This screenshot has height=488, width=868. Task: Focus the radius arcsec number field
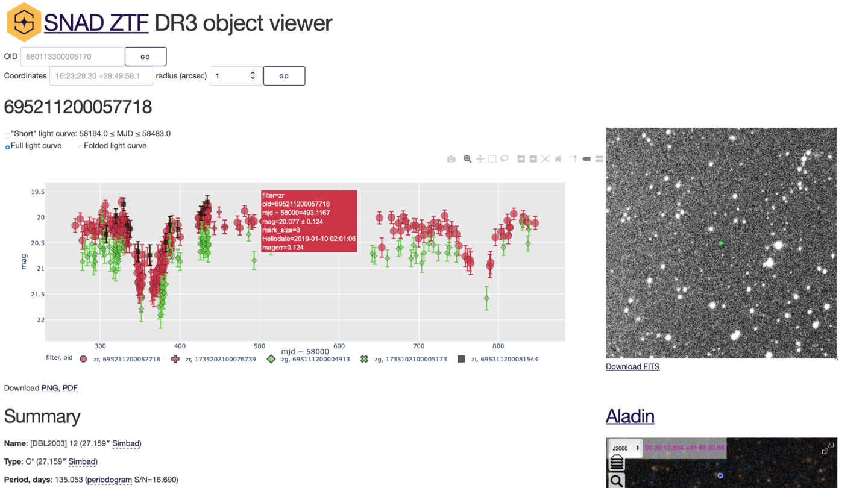click(236, 76)
